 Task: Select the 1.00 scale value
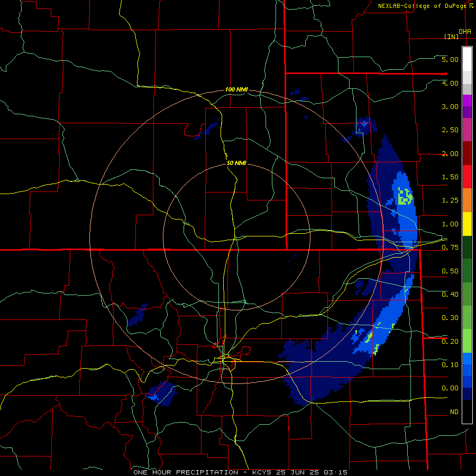coord(450,224)
